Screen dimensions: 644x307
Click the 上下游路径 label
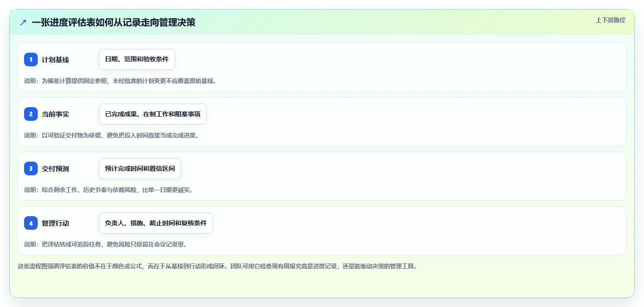coord(610,20)
